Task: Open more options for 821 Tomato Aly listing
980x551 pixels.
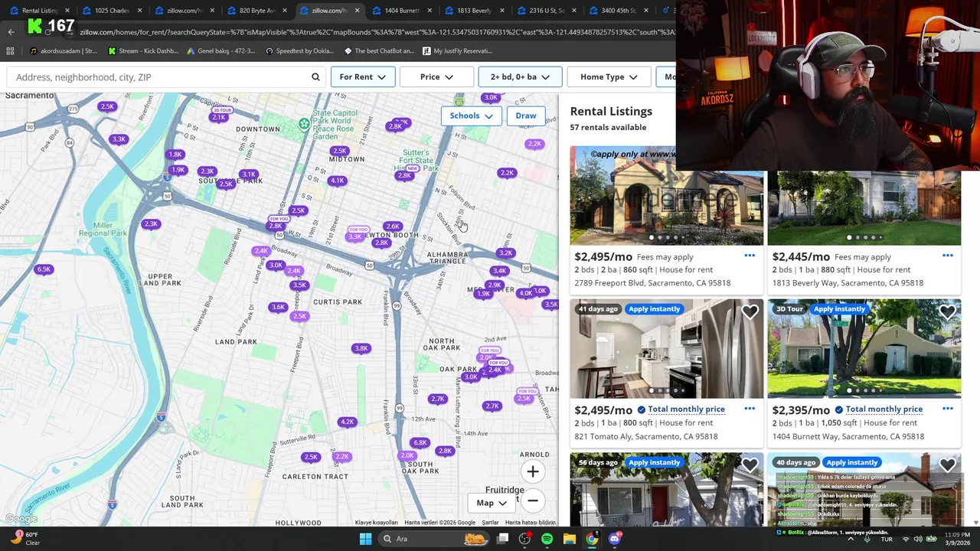Action: point(750,409)
